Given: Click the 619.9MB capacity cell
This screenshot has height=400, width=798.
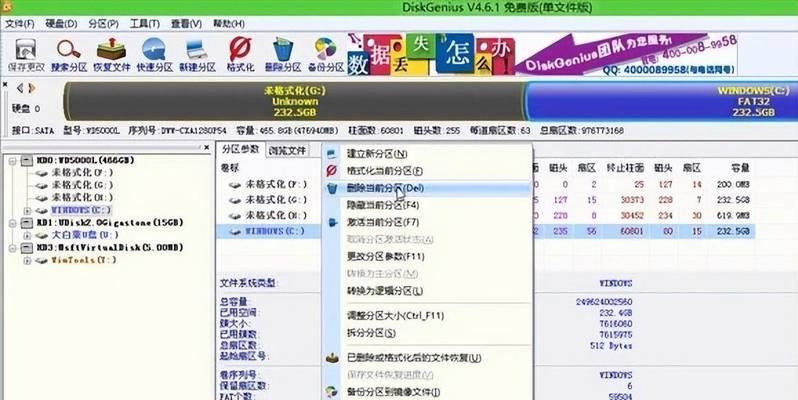Looking at the screenshot, I should pyautogui.click(x=733, y=216).
